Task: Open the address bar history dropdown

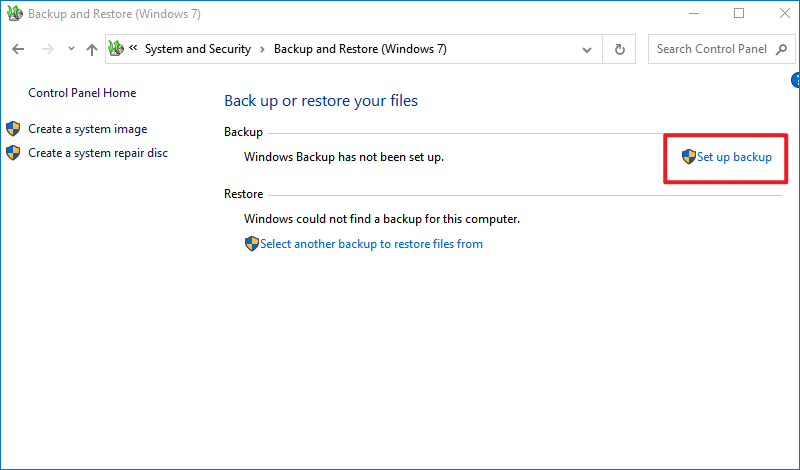Action: pos(587,50)
